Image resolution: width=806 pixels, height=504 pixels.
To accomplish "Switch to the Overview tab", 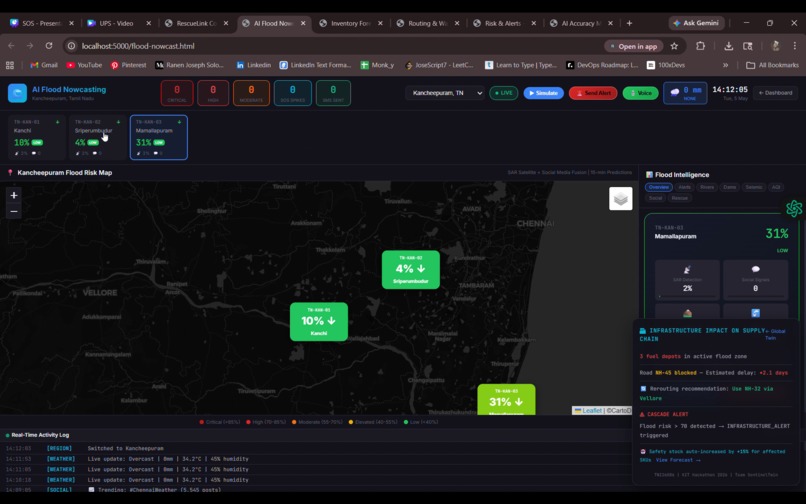I will coord(658,187).
